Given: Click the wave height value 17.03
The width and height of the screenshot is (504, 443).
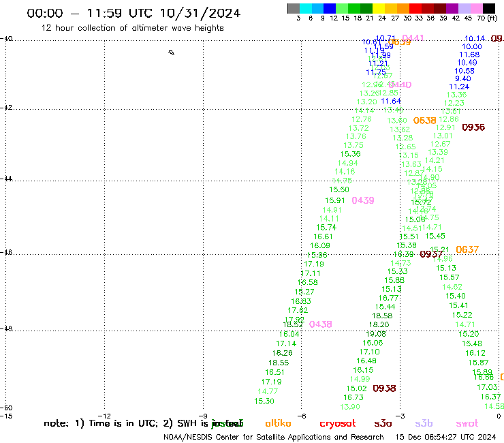Looking at the screenshot, I should click(487, 387).
